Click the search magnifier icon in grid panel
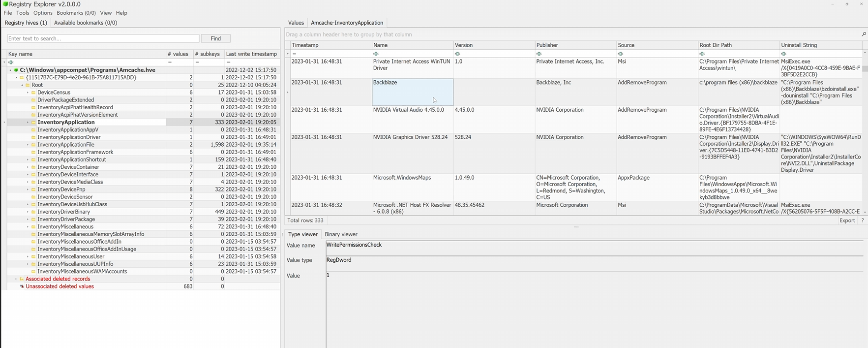The width and height of the screenshot is (868, 348). click(x=864, y=34)
